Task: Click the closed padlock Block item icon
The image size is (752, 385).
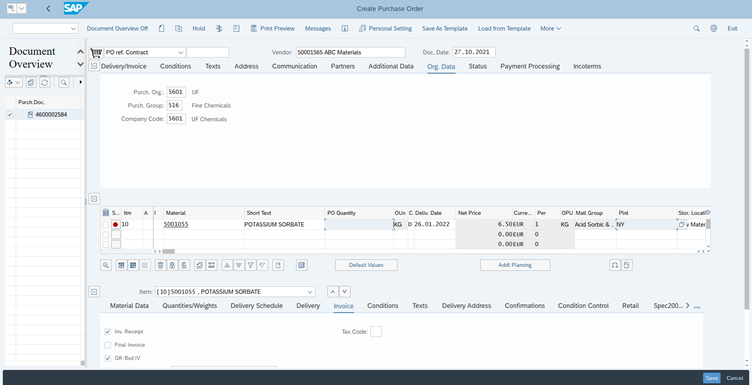Action: point(172,265)
